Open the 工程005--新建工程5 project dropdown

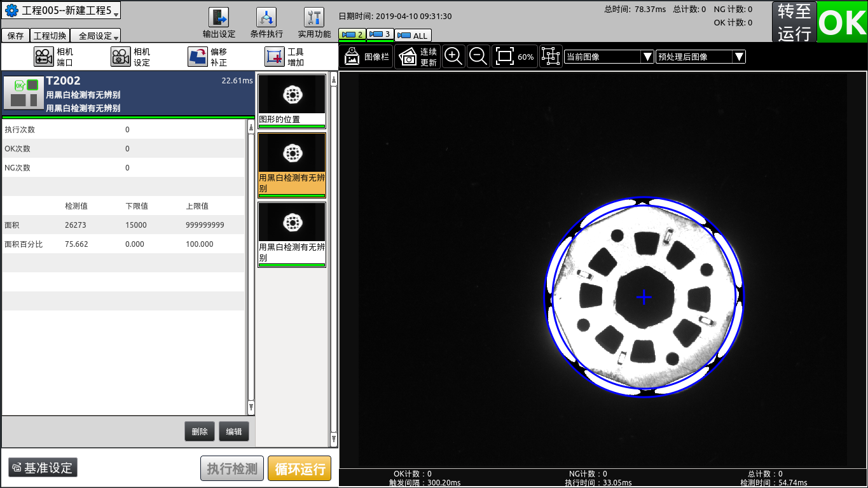click(x=61, y=10)
